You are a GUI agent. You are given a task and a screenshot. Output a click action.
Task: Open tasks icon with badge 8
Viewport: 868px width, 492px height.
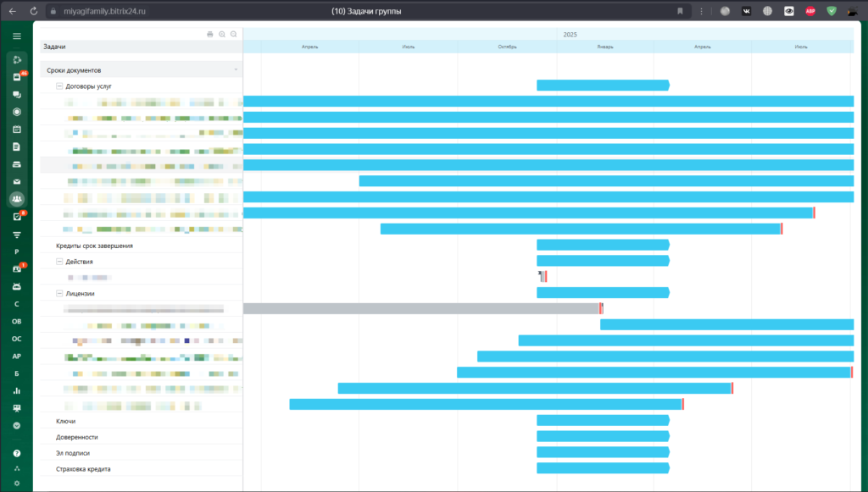[17, 217]
